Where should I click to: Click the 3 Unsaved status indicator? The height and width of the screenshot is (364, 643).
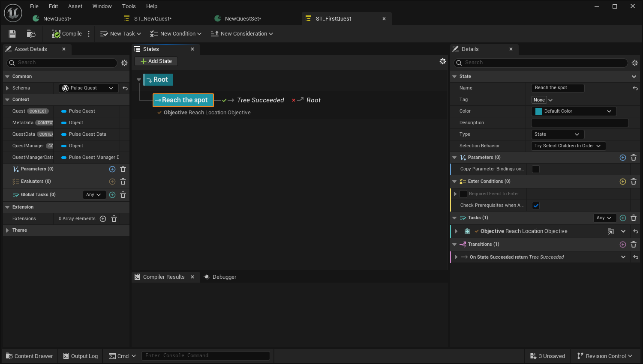(547, 356)
